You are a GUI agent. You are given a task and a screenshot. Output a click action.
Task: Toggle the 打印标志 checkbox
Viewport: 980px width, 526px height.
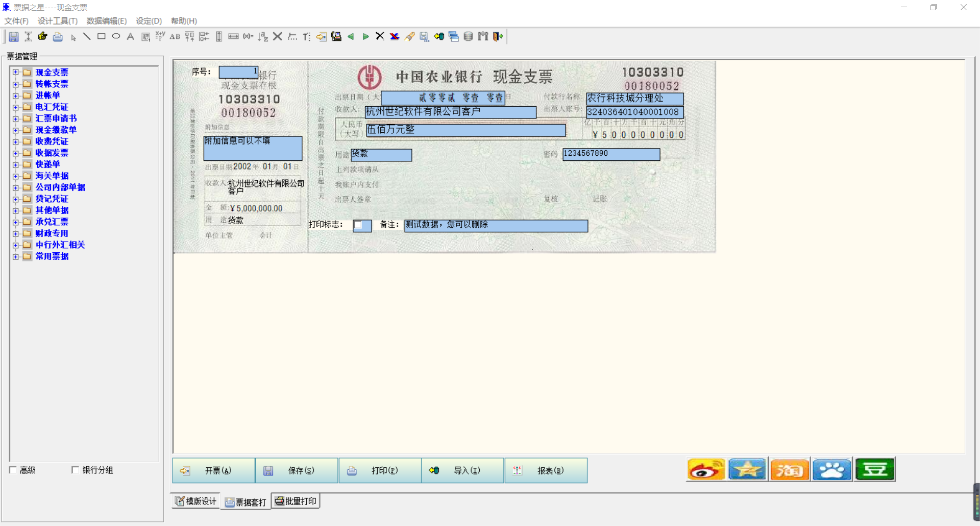click(358, 225)
